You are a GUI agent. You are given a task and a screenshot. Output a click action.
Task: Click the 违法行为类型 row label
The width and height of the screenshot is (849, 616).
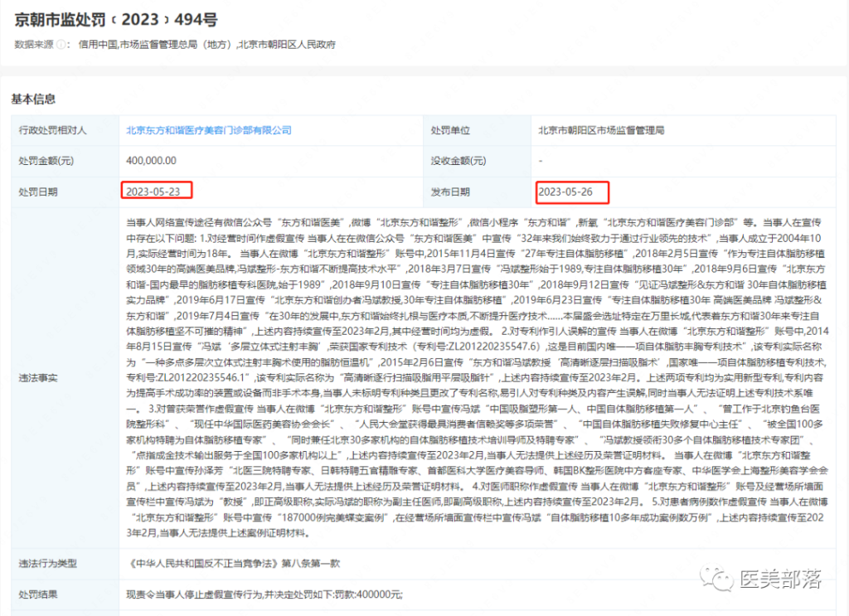pyautogui.click(x=47, y=564)
